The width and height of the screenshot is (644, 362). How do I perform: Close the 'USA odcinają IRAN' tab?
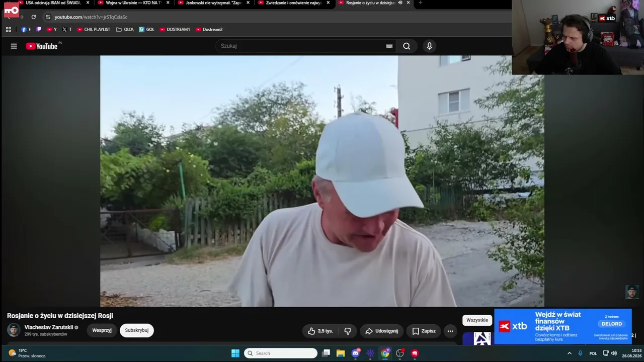88,3
